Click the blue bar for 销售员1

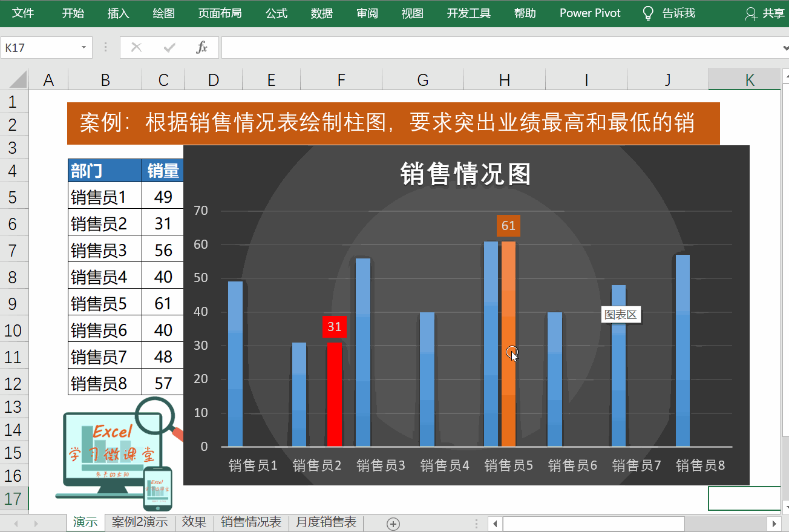click(235, 364)
